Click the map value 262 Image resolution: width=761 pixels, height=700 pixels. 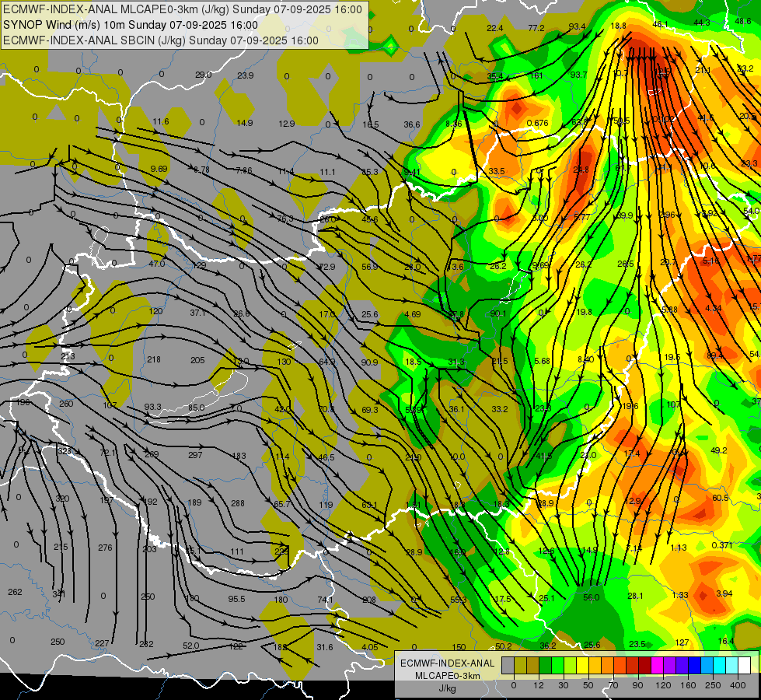[x=15, y=592]
